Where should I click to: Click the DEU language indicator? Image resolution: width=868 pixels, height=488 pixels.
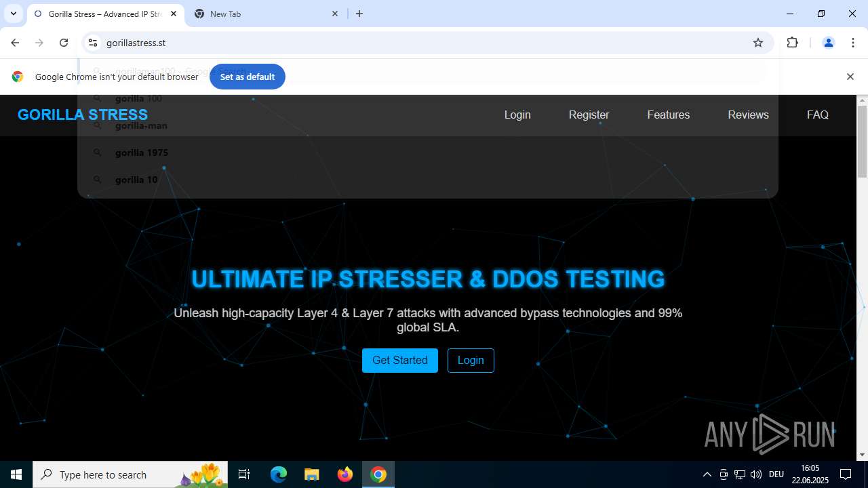pyautogui.click(x=776, y=474)
